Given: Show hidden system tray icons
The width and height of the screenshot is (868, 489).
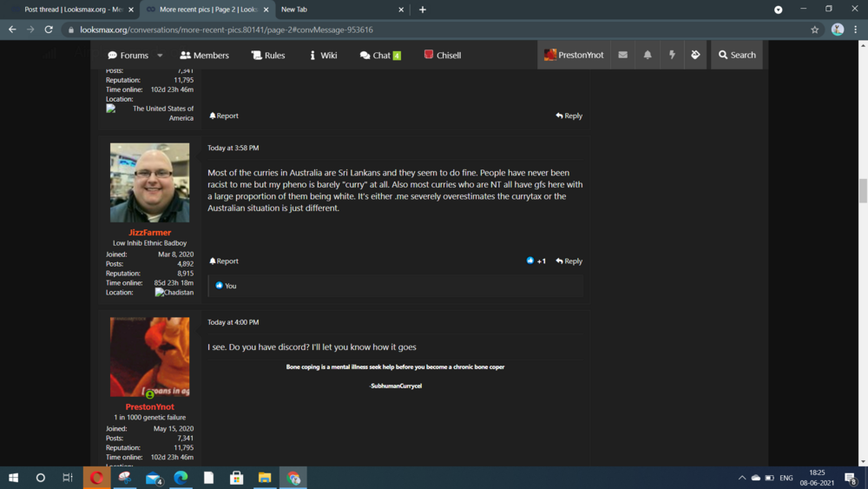Looking at the screenshot, I should pyautogui.click(x=742, y=478).
